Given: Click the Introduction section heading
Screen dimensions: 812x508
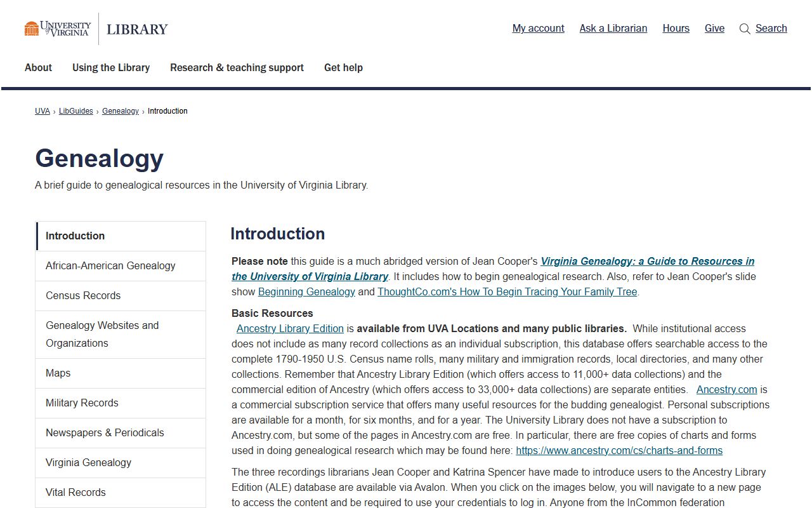Looking at the screenshot, I should pos(278,234).
